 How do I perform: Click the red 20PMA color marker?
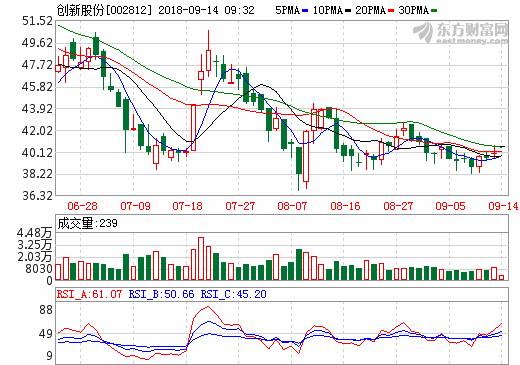pos(391,11)
